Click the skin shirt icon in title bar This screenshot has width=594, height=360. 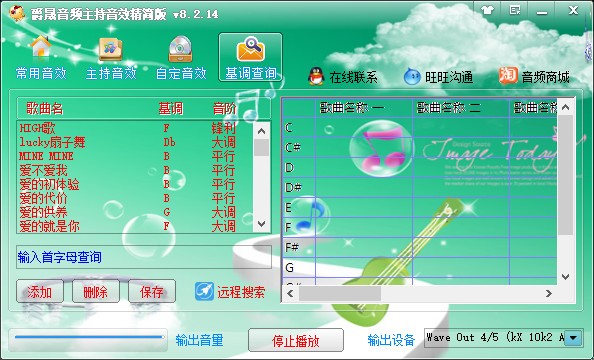pyautogui.click(x=488, y=10)
